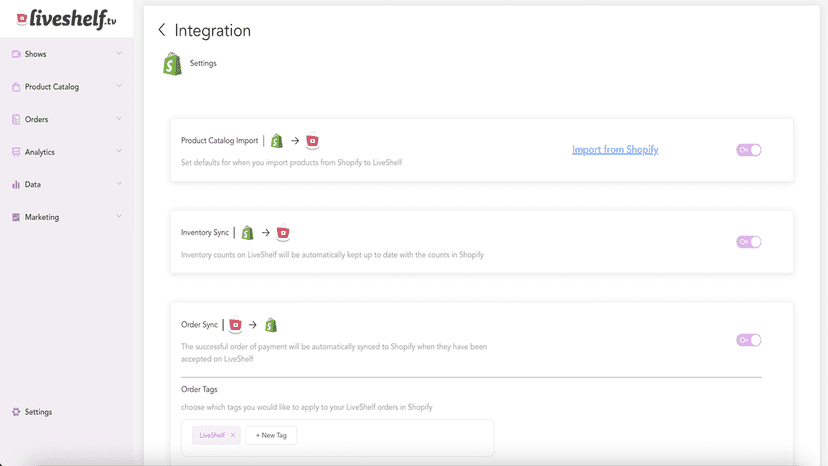Screen dimensions: 828x466
Task: Turn off the Order Sync toggle
Action: click(749, 340)
